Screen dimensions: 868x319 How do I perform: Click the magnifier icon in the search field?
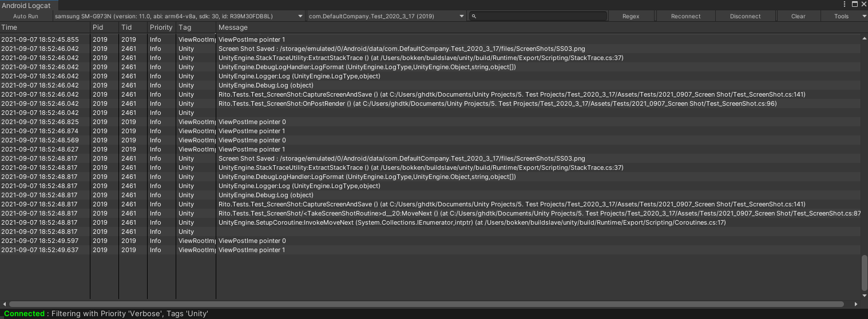[x=475, y=17]
